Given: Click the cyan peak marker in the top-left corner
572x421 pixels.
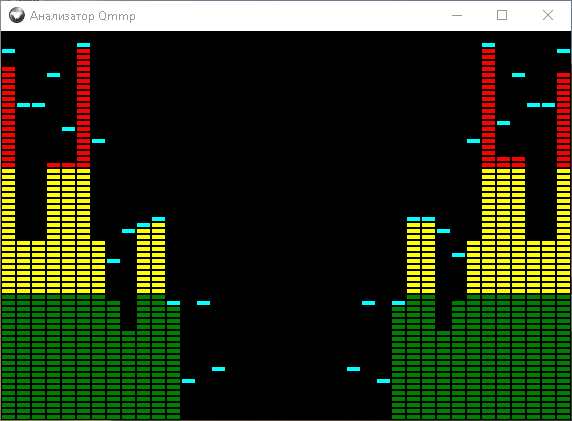Looking at the screenshot, I should pos(8,51).
